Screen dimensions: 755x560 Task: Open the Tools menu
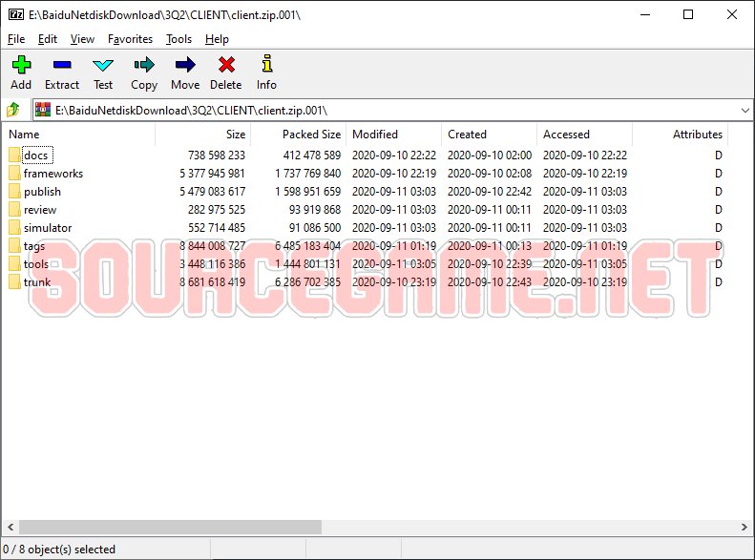tap(178, 39)
